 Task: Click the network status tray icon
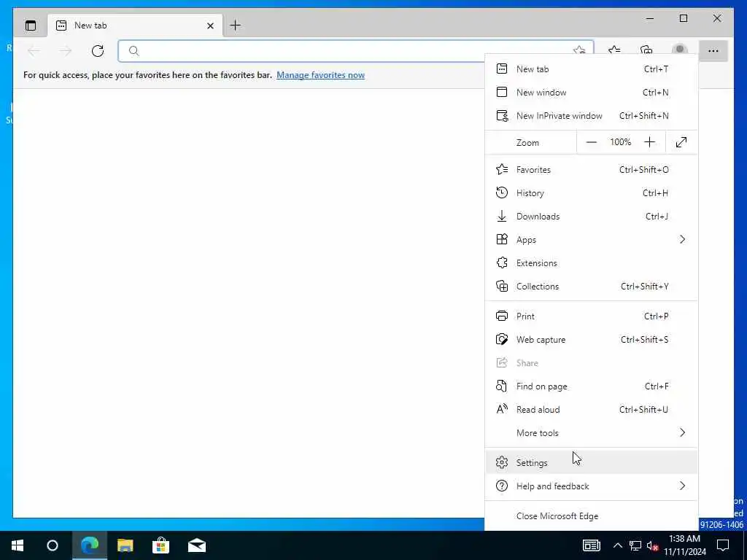[x=635, y=545]
